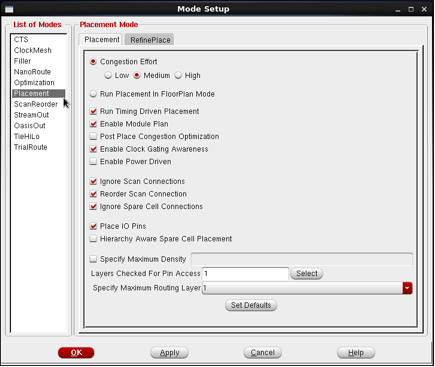Image resolution: width=435 pixels, height=367 pixels.
Task: Click the highlighted Placement mode entry
Action: click(39, 93)
